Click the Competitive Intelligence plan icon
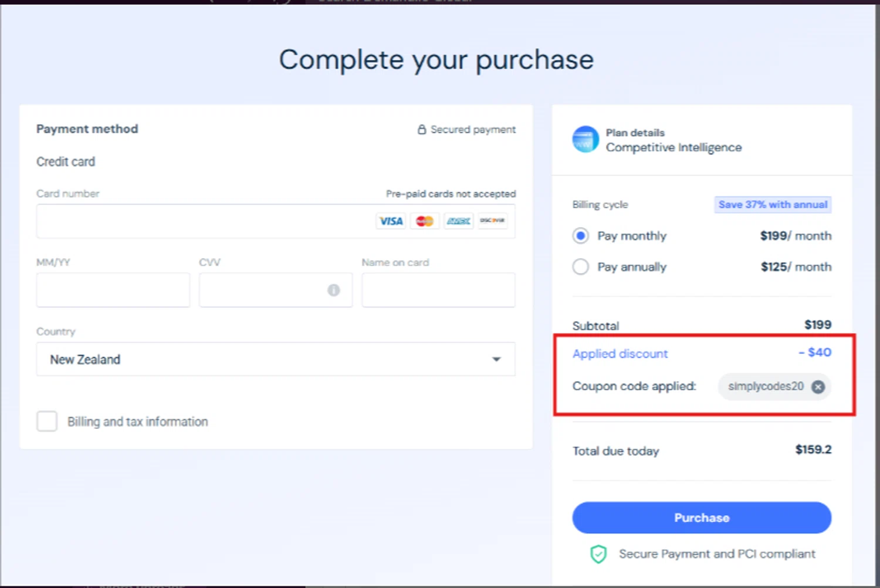 click(x=585, y=140)
